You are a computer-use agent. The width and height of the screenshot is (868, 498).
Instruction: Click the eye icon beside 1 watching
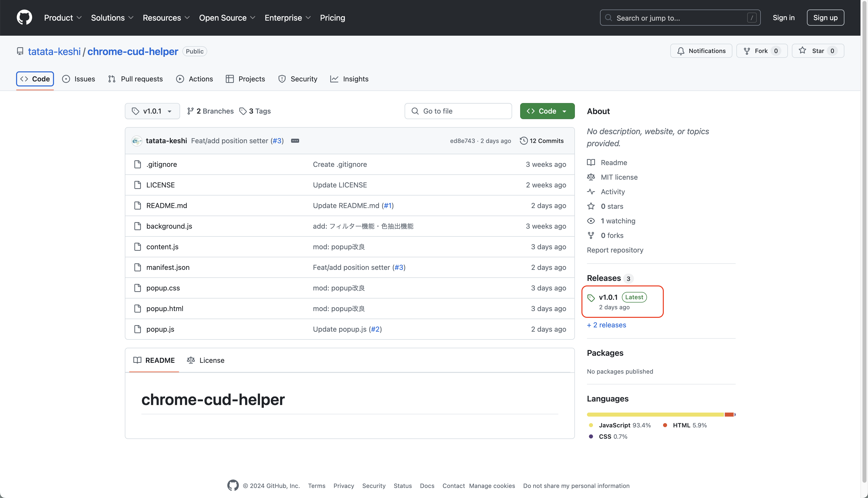point(591,221)
